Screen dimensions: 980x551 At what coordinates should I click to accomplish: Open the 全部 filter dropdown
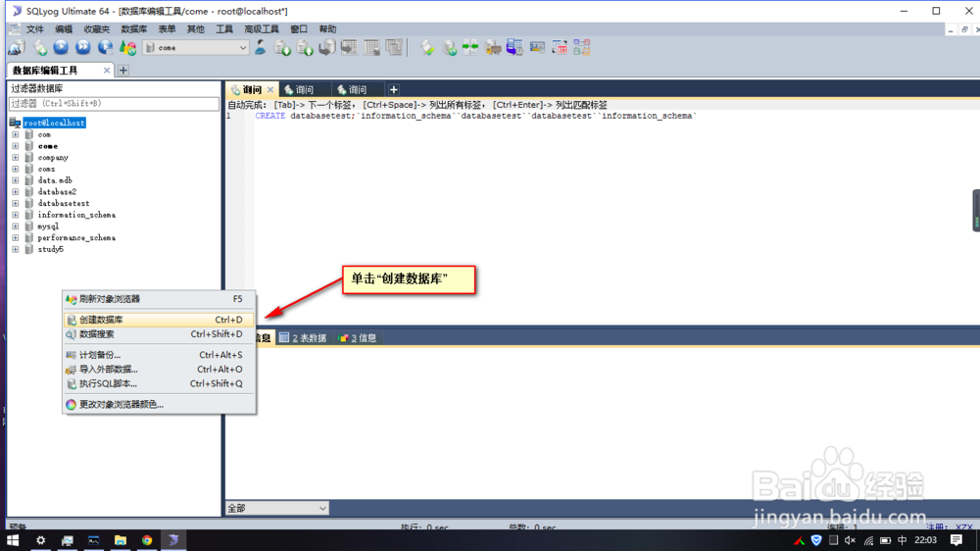click(x=277, y=508)
